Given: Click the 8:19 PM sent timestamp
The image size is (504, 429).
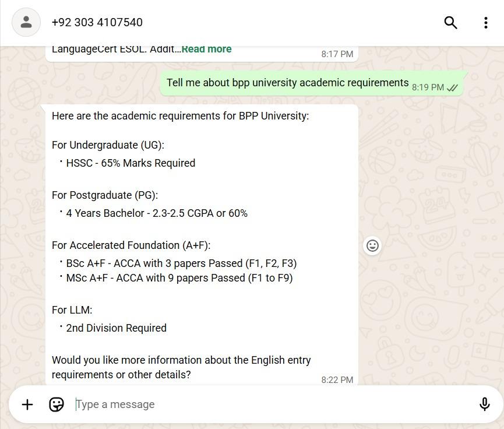Looking at the screenshot, I should pos(428,87).
